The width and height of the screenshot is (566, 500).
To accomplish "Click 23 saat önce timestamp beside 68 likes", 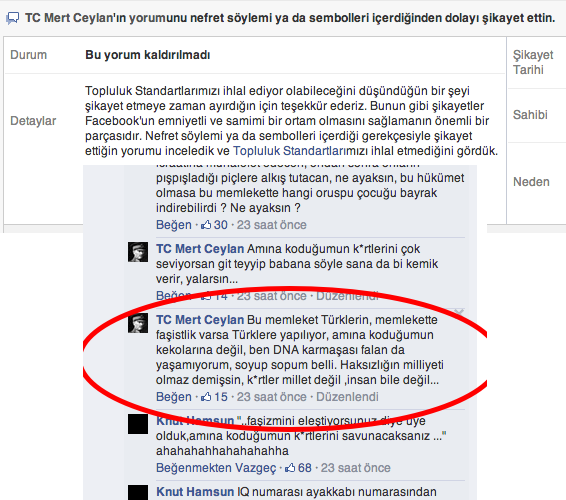I will point(356,468).
